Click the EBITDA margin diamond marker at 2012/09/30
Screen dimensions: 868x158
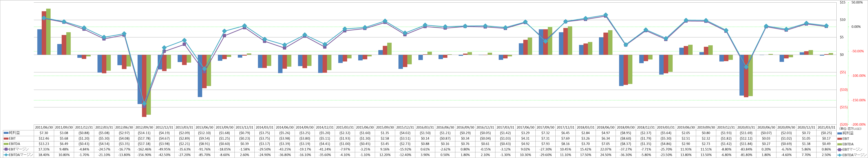pyautogui.click(x=144, y=103)
